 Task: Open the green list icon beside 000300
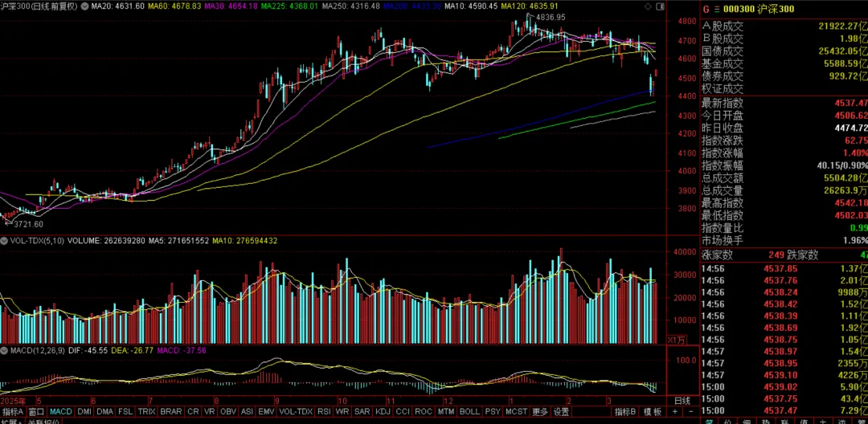[x=716, y=9]
